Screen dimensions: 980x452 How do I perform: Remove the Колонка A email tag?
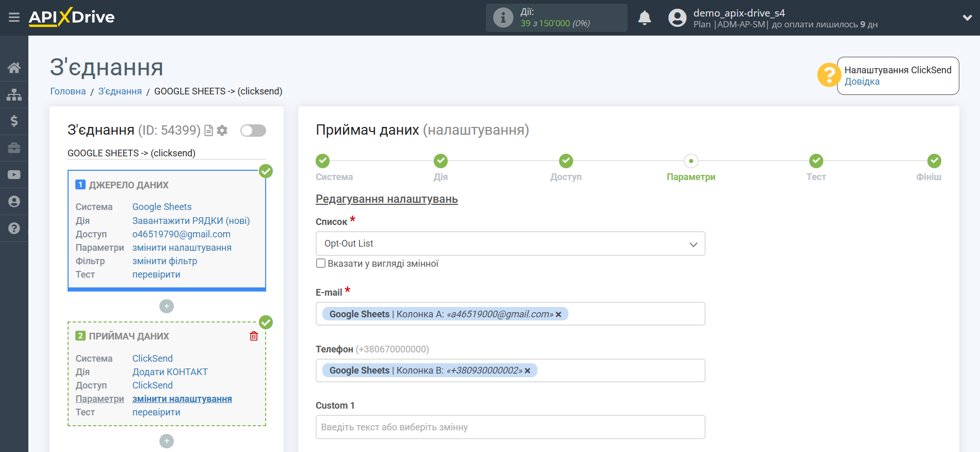click(558, 314)
